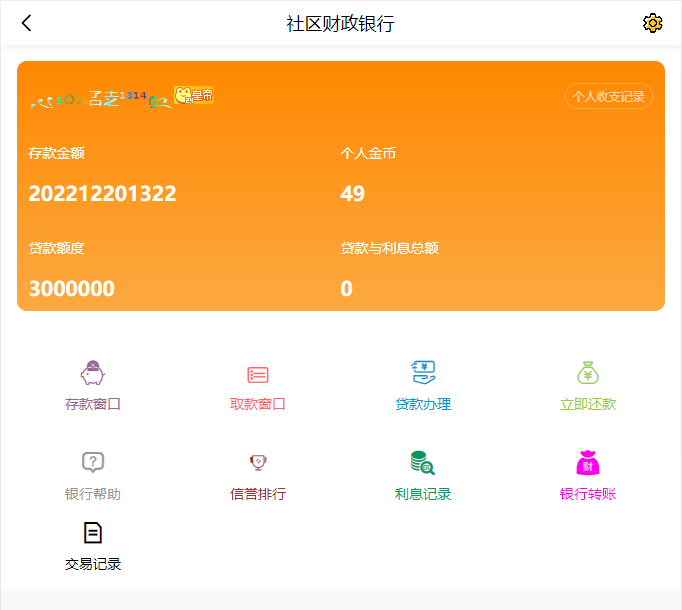682x610 pixels.
Task: Click the loan limit value 3000000
Action: pyautogui.click(x=71, y=289)
